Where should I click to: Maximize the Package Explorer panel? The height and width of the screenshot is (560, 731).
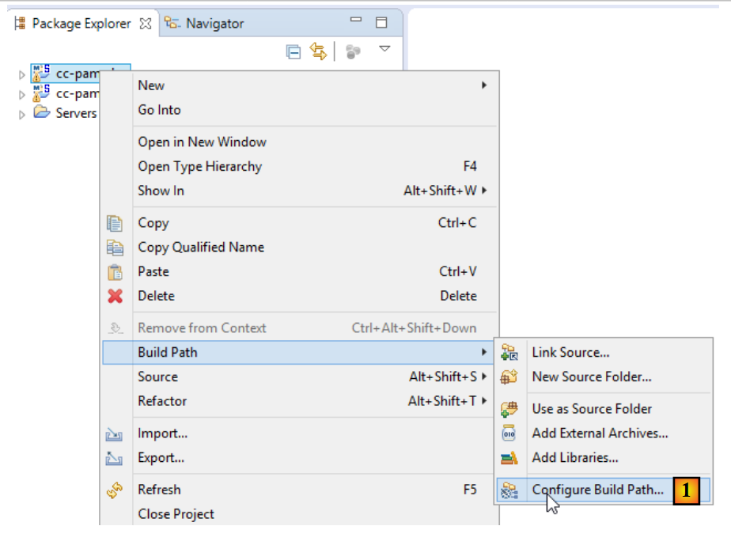381,22
